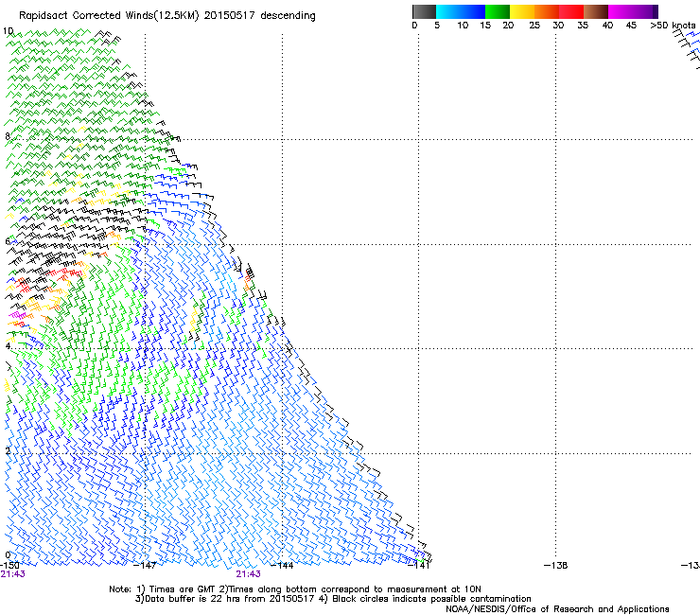Click the latitude label '2' on left axis
The width and height of the screenshot is (700, 615).
8,450
